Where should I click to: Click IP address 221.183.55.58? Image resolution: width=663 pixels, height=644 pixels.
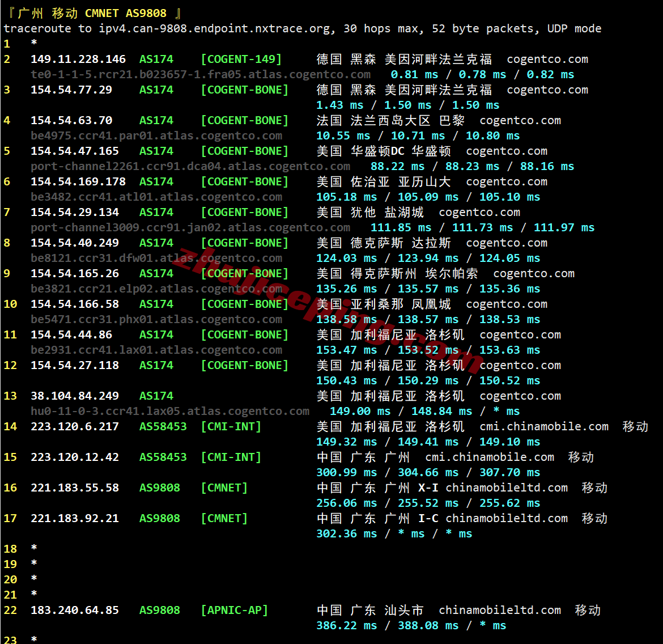coord(75,488)
